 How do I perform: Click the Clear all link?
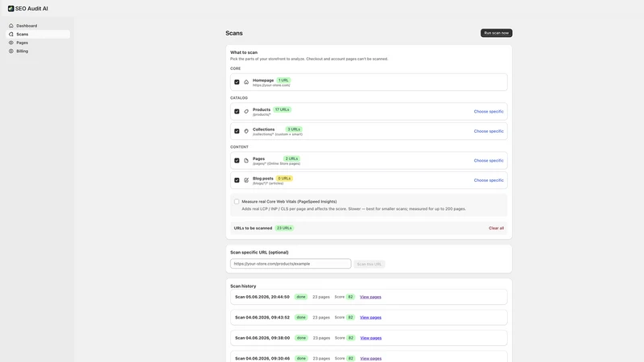[x=496, y=228]
